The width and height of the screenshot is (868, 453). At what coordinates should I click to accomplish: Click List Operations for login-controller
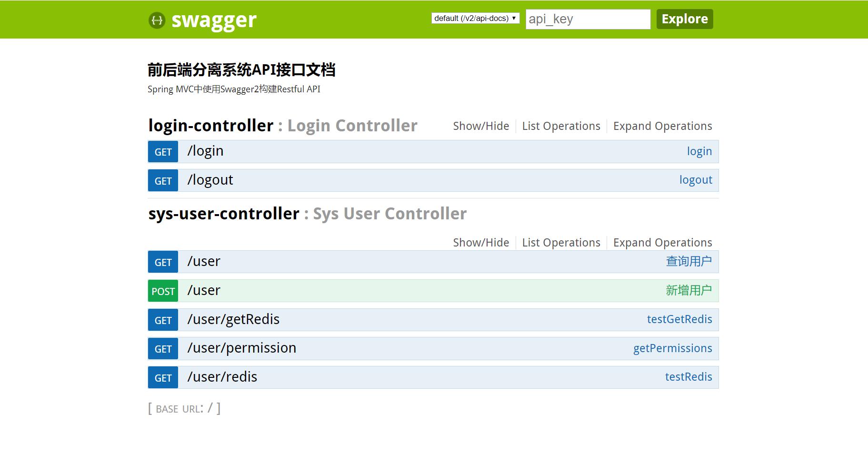[x=561, y=126]
